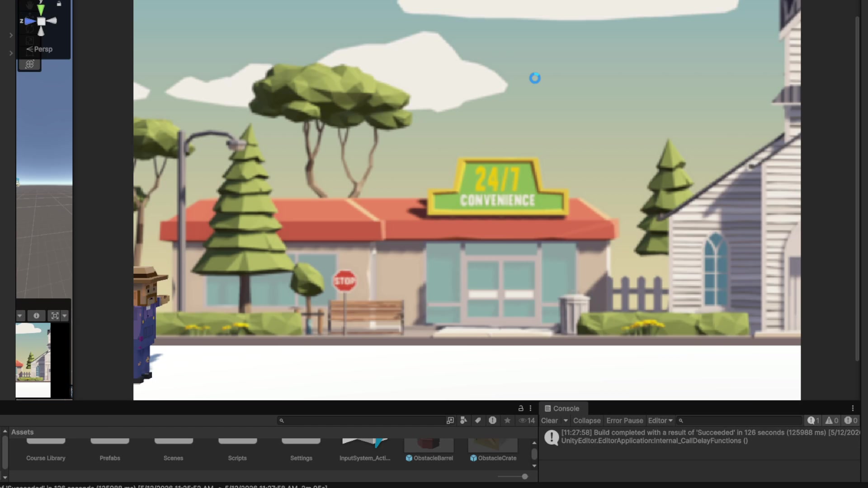Screen dimensions: 868x488
Task: Toggle console error messages filter
Action: pyautogui.click(x=851, y=420)
